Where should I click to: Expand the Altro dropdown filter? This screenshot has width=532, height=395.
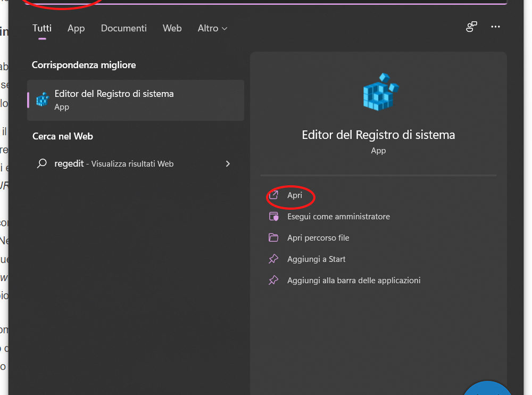pyautogui.click(x=212, y=28)
